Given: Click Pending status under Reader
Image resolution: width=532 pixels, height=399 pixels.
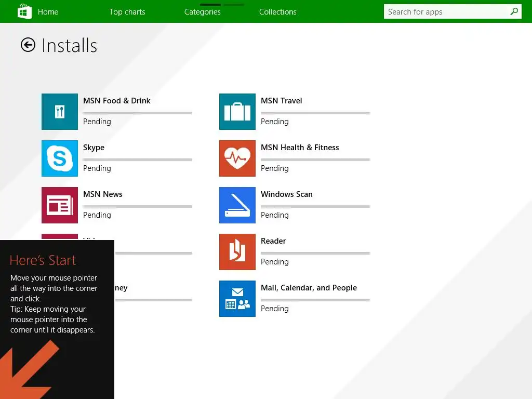Looking at the screenshot, I should [x=274, y=262].
